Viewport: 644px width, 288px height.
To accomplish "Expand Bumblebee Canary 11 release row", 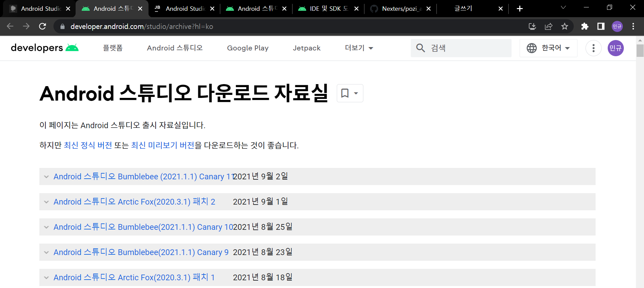I will click(x=317, y=176).
